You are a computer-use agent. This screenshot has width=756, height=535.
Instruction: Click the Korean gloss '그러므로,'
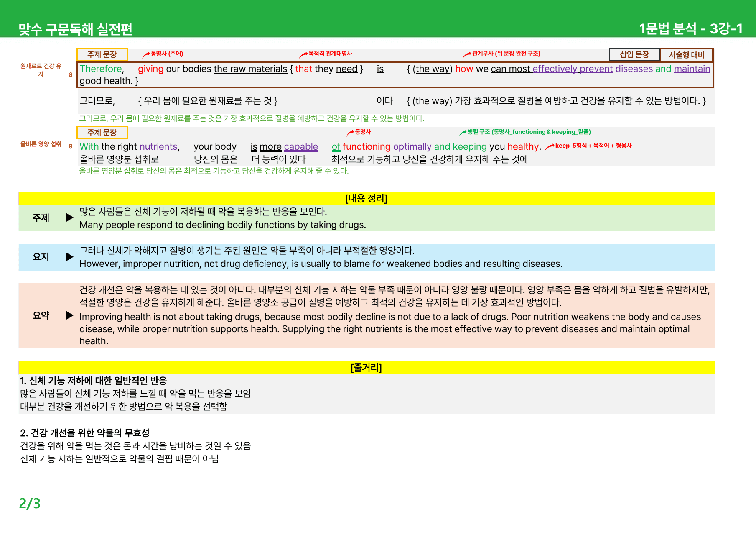coord(97,101)
